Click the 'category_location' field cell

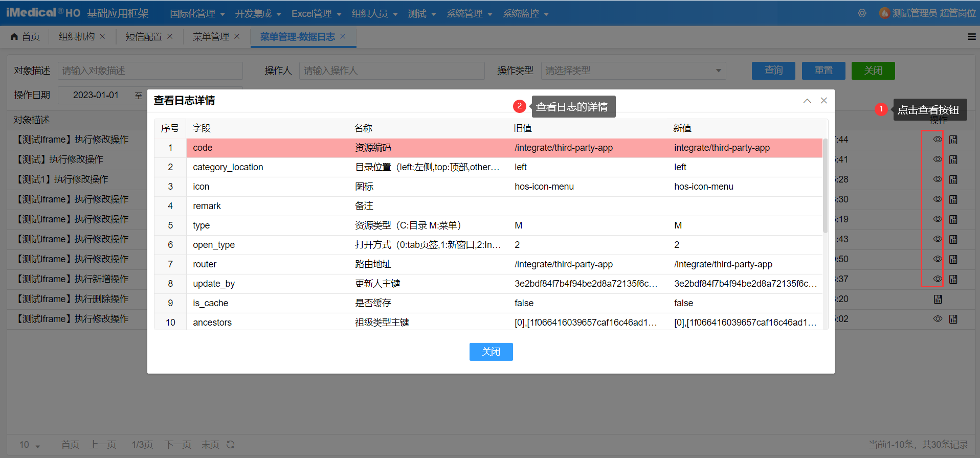pyautogui.click(x=228, y=167)
